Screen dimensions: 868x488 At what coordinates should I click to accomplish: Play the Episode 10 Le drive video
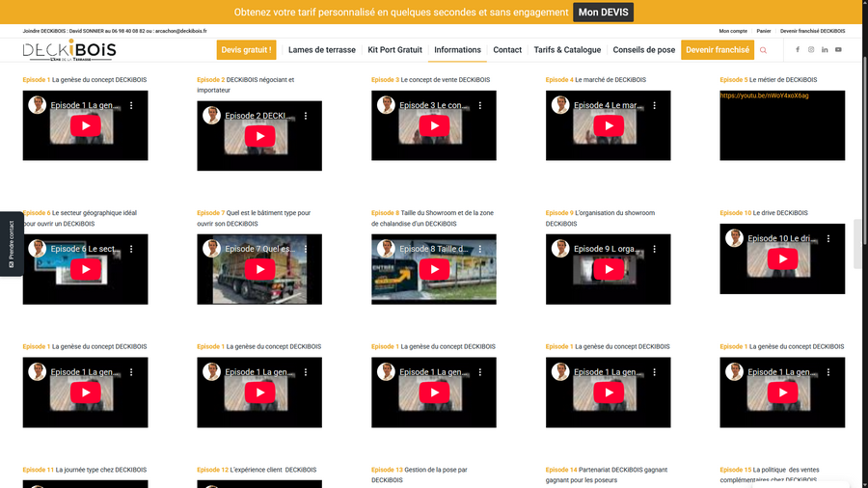[782, 258]
